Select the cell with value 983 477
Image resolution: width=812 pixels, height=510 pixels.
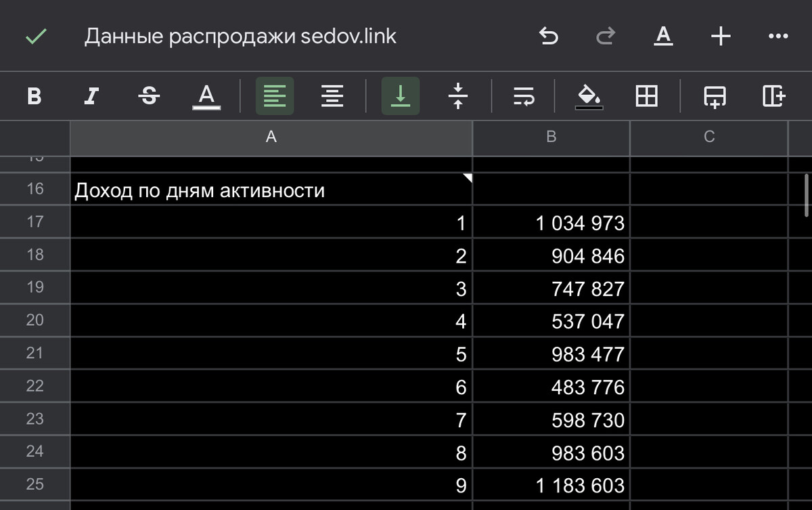[x=551, y=354]
